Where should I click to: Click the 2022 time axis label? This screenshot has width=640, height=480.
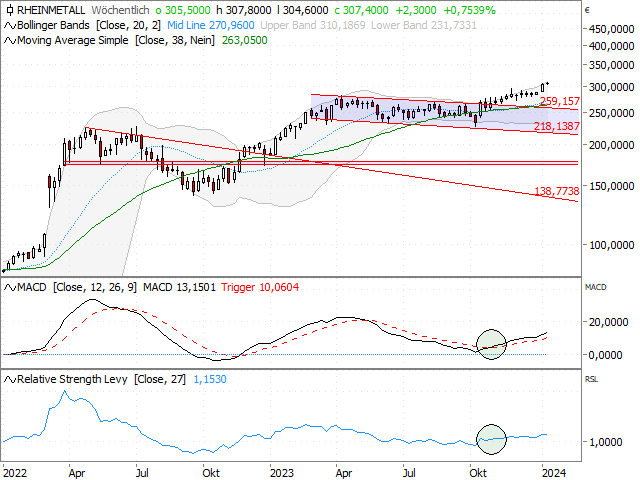coord(15,473)
